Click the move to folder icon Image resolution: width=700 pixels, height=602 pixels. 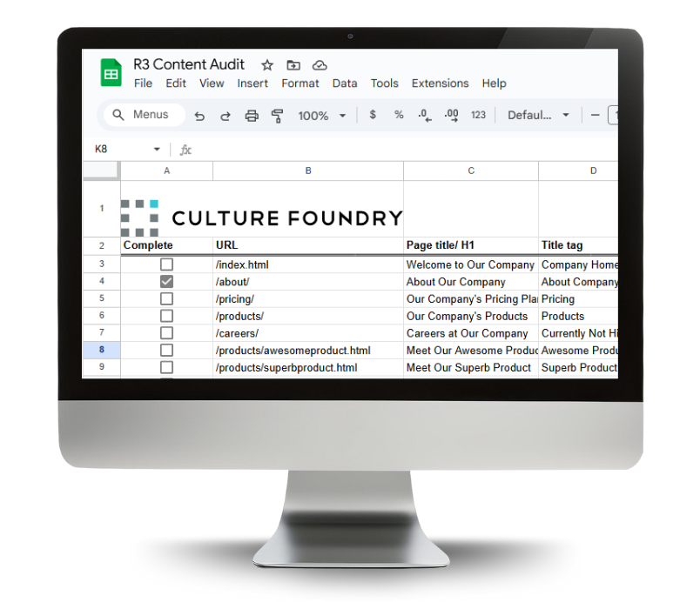click(293, 65)
